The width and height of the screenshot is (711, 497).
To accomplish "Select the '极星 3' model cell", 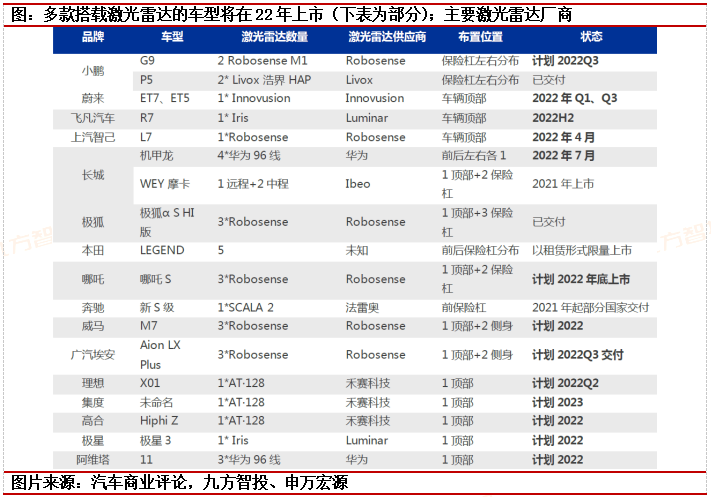I will tap(156, 441).
